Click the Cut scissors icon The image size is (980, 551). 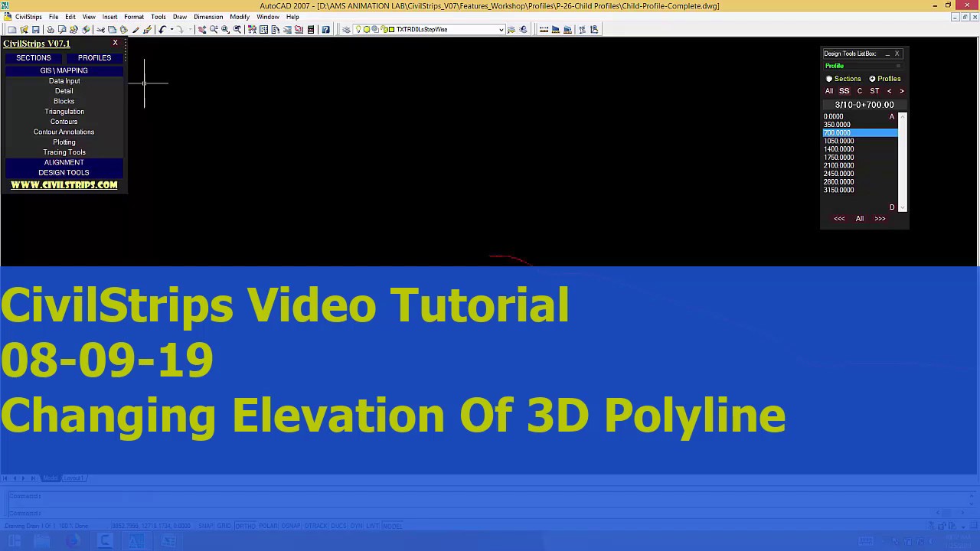pyautogui.click(x=100, y=29)
